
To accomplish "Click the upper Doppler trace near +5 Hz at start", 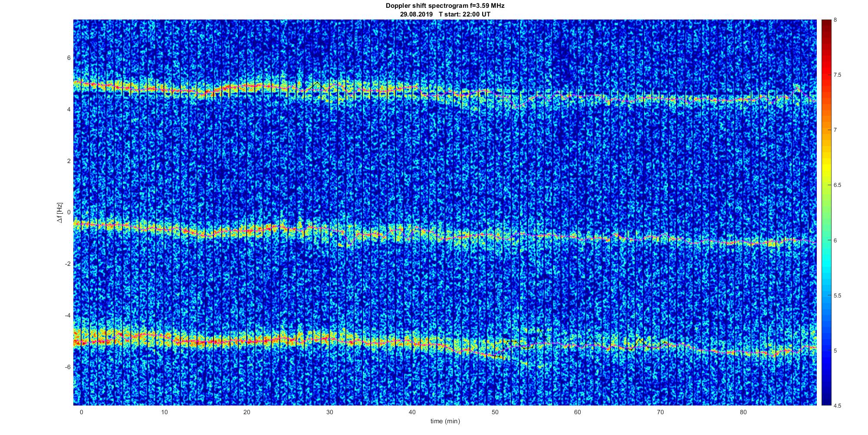I will [x=82, y=82].
